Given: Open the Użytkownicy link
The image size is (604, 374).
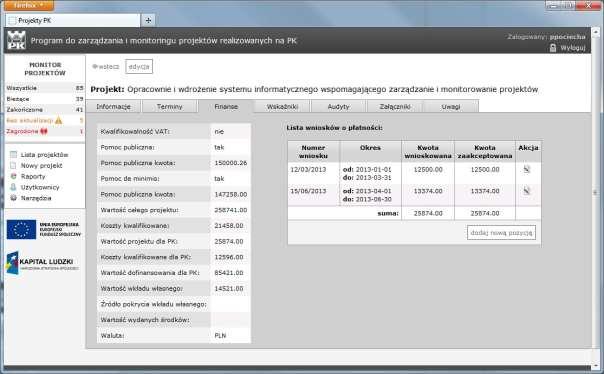Looking at the screenshot, I should click(40, 187).
